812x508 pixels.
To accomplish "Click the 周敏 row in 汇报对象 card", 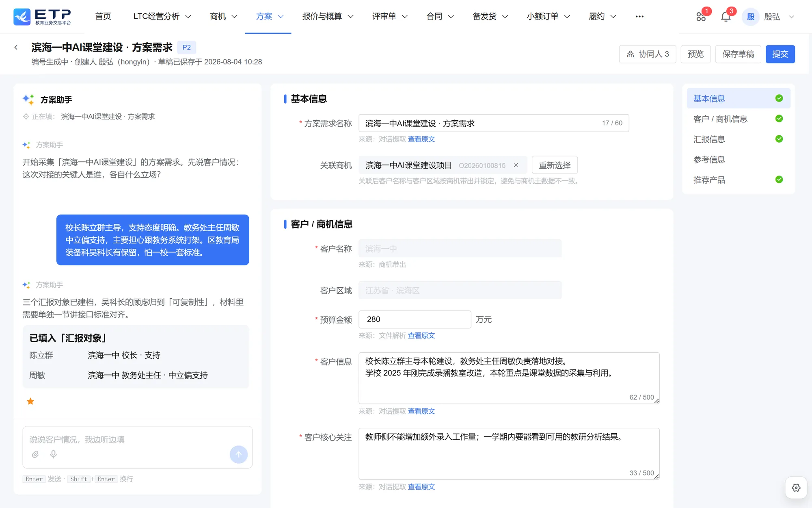I will (136, 375).
